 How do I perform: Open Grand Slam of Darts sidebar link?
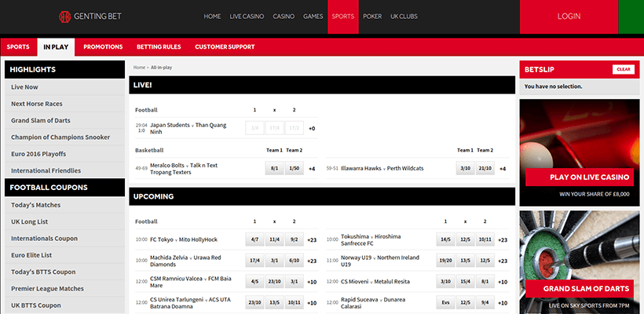pos(65,121)
